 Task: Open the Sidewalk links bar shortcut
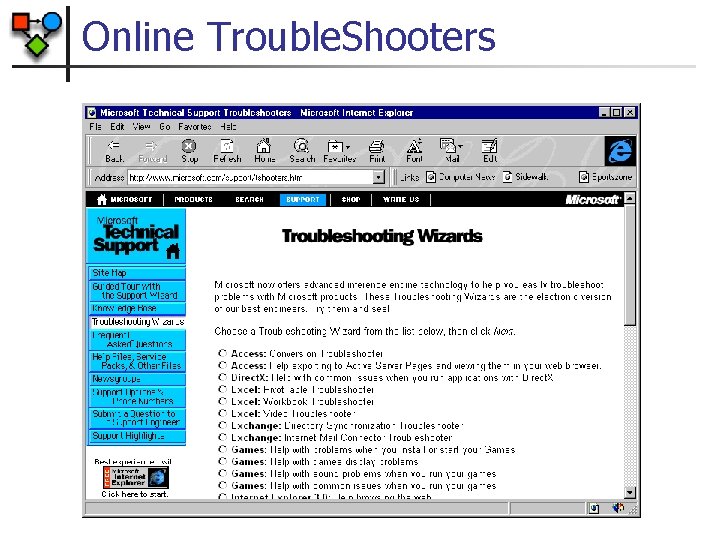pyautogui.click(x=525, y=177)
